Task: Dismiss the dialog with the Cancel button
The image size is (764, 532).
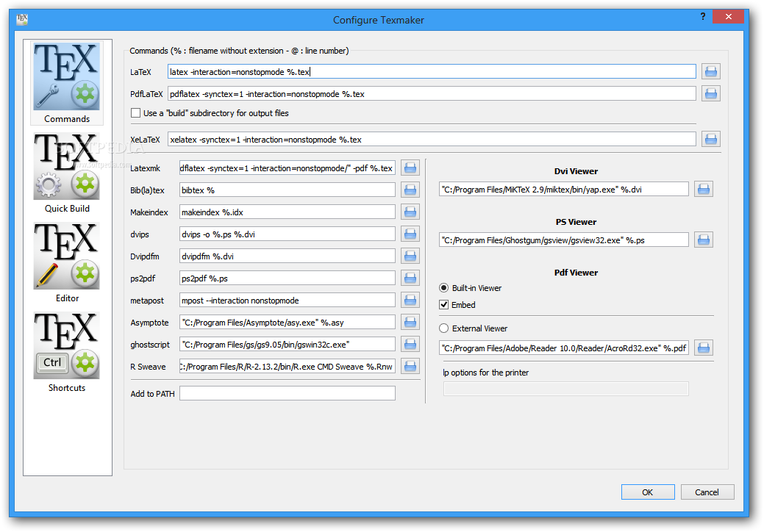Action: pyautogui.click(x=707, y=492)
